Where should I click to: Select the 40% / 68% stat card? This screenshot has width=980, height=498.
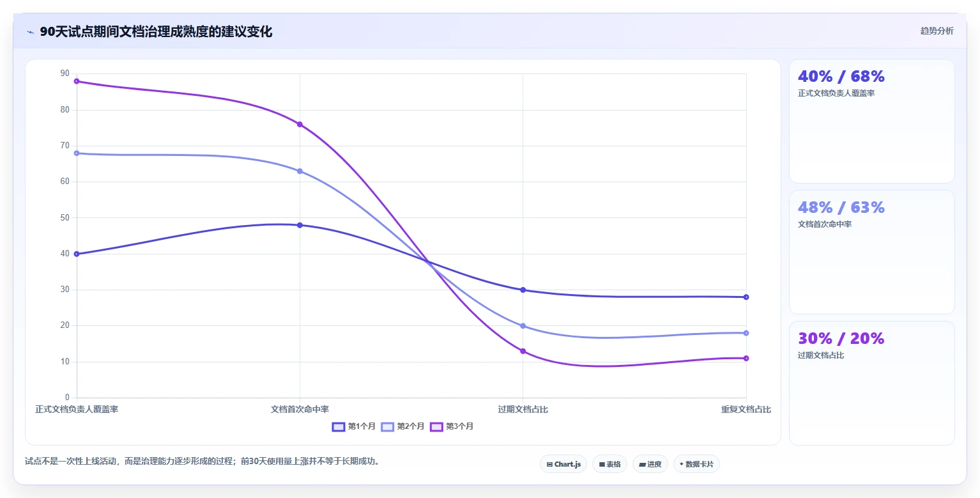tap(872, 121)
